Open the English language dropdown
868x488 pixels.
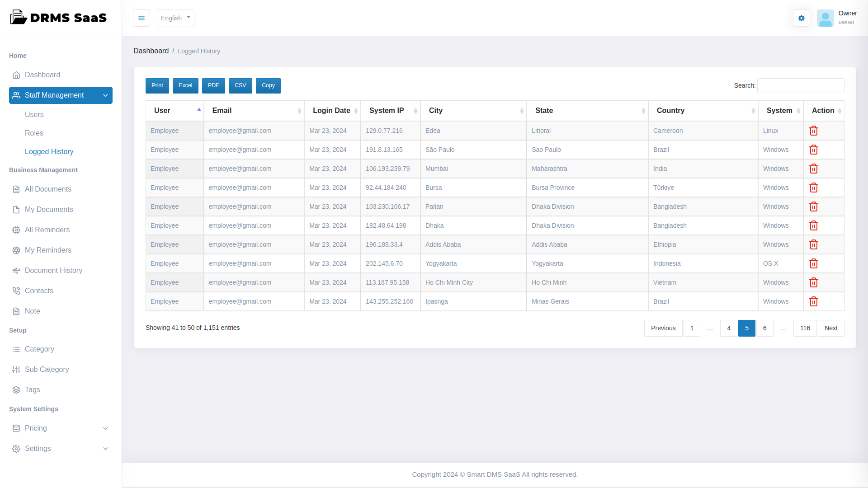pos(175,18)
